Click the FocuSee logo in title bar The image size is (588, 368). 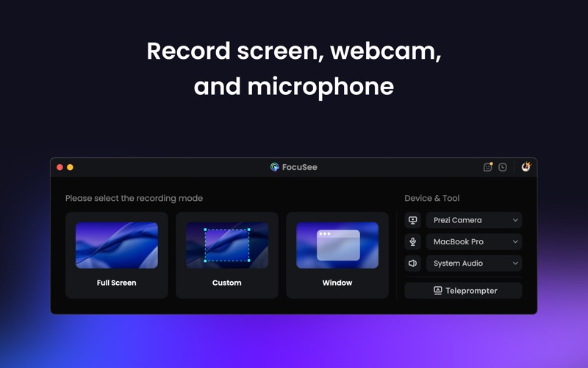[x=275, y=167]
